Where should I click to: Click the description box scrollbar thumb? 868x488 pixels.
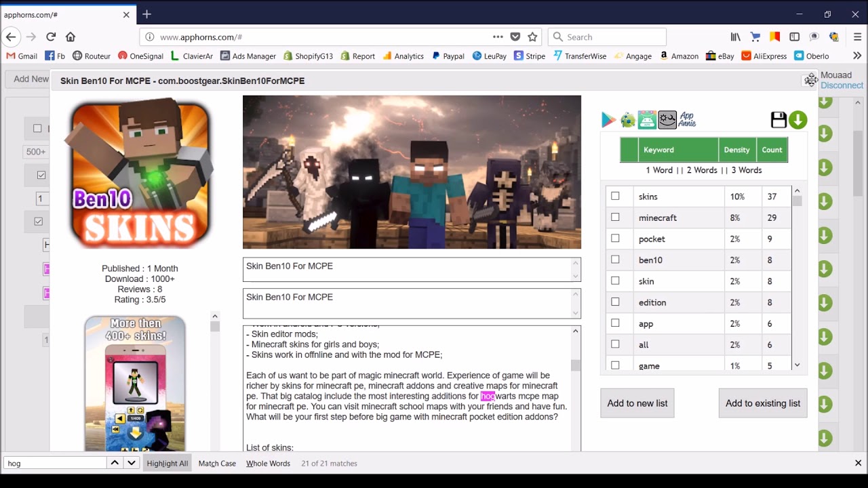pos(576,365)
